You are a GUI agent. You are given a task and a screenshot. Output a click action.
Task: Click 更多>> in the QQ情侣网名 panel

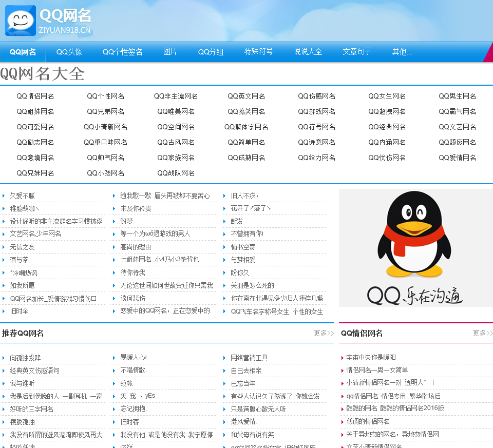coord(483,333)
